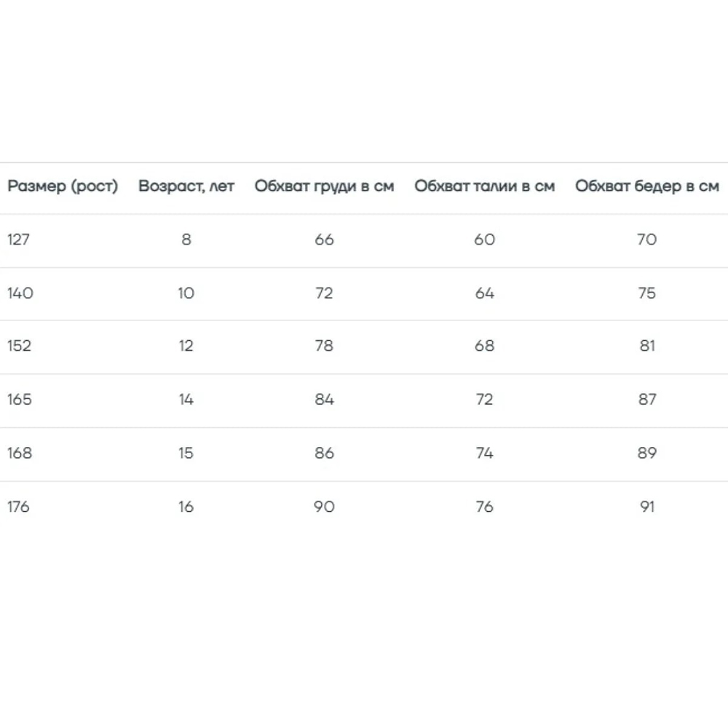Screen dimensions: 728x728
Task: Click hip value 87 for size 165
Action: [x=647, y=399]
